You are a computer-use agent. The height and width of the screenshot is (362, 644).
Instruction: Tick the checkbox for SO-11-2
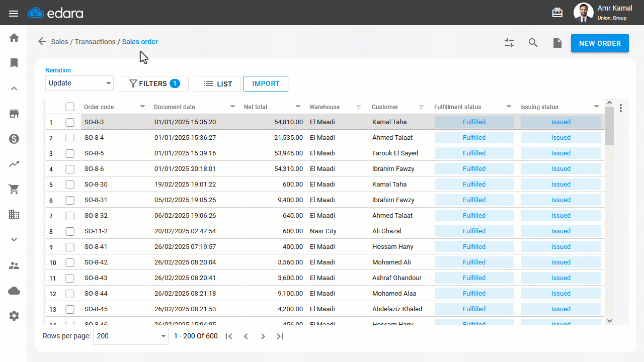pyautogui.click(x=70, y=231)
